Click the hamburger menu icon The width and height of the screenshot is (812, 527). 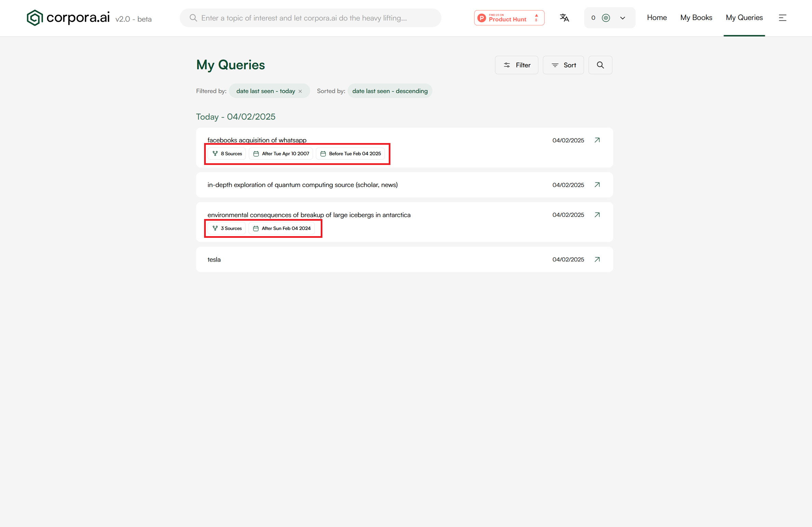pyautogui.click(x=782, y=18)
